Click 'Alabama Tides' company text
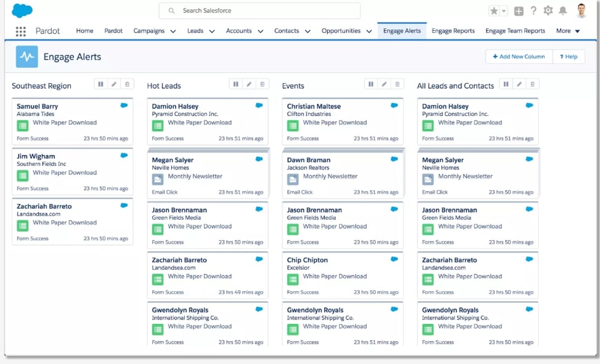 [x=35, y=114]
